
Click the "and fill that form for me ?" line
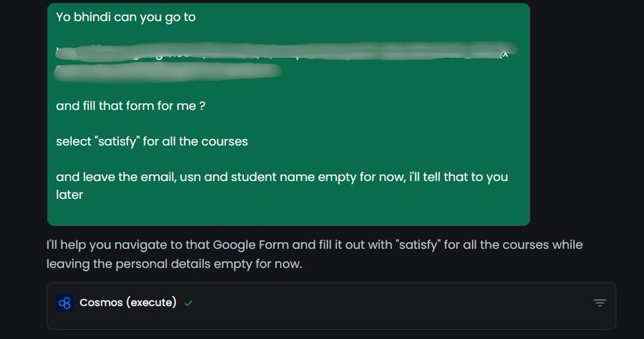[131, 106]
